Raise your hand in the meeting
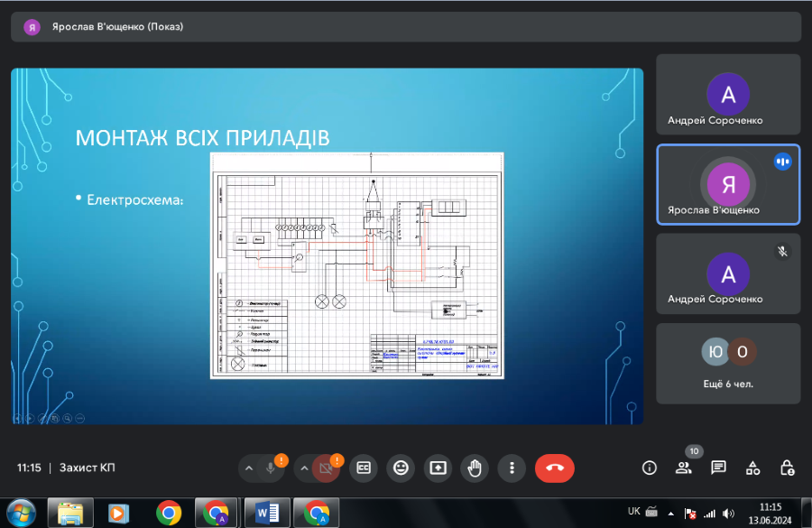This screenshot has height=528, width=812. click(x=475, y=468)
